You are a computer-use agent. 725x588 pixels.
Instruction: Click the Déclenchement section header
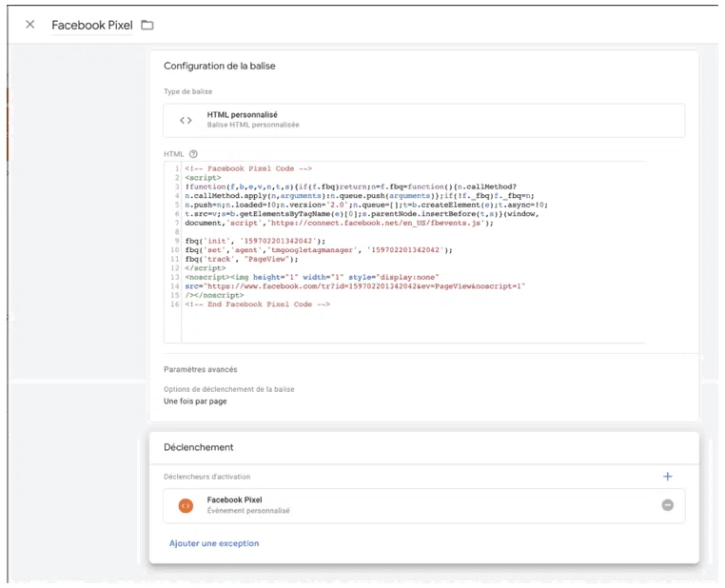198,447
